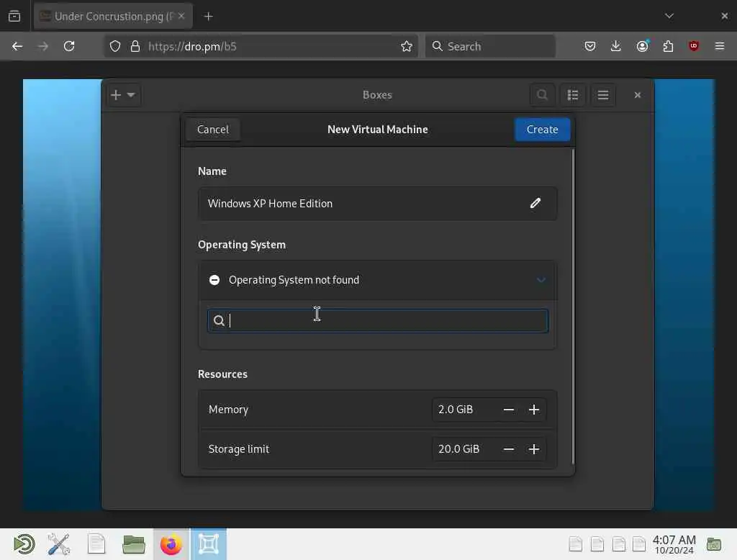Open the file manager folder in taskbar
Viewport: 737px width, 560px height.
click(x=133, y=544)
